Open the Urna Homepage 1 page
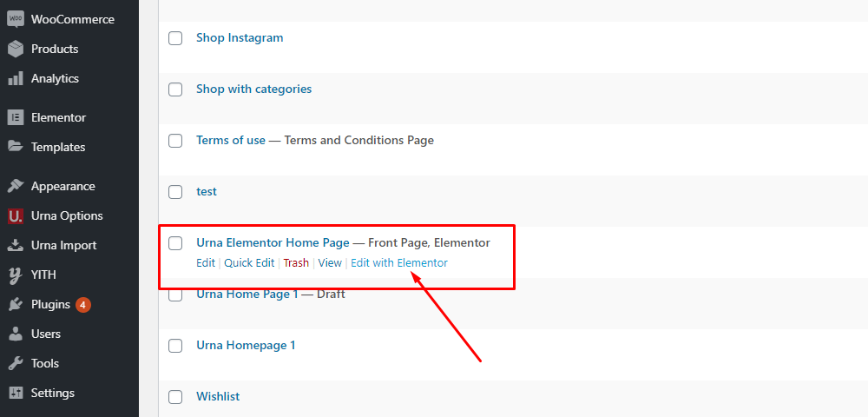The height and width of the screenshot is (417, 868). [246, 345]
